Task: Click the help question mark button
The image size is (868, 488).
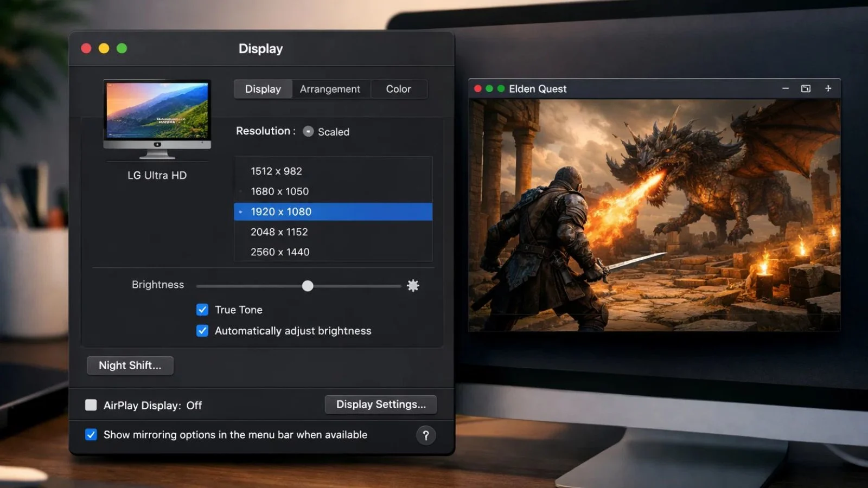Action: pyautogui.click(x=426, y=435)
